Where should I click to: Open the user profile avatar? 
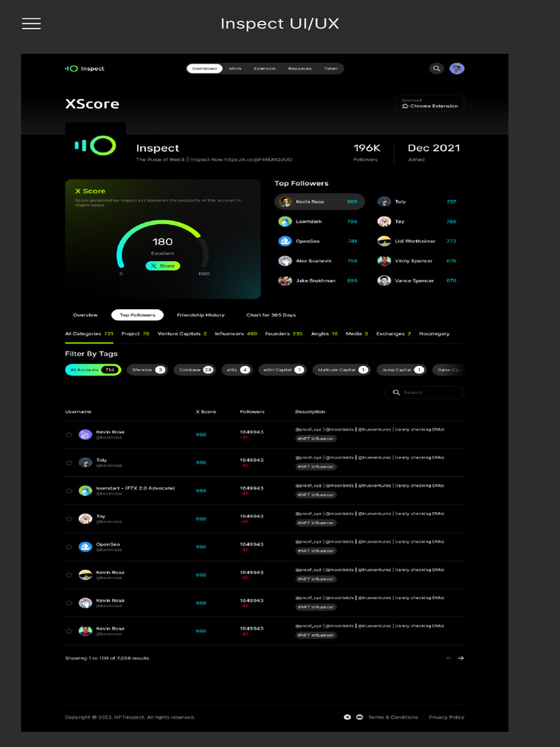(x=457, y=69)
